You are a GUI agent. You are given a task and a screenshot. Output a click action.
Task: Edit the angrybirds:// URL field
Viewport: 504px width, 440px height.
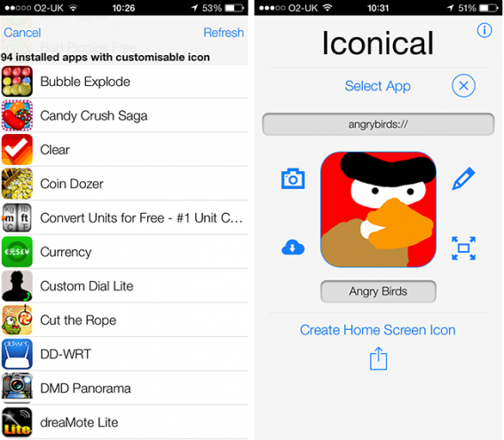coord(378,124)
